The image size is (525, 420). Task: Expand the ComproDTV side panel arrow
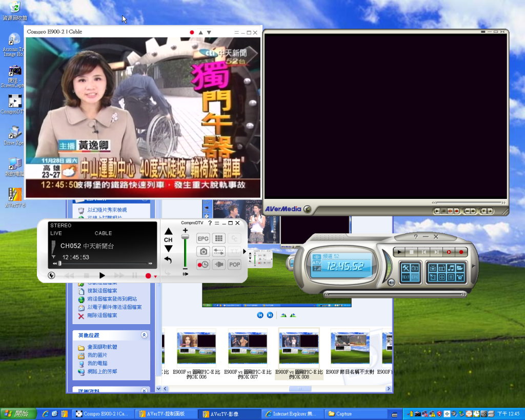coord(245,251)
